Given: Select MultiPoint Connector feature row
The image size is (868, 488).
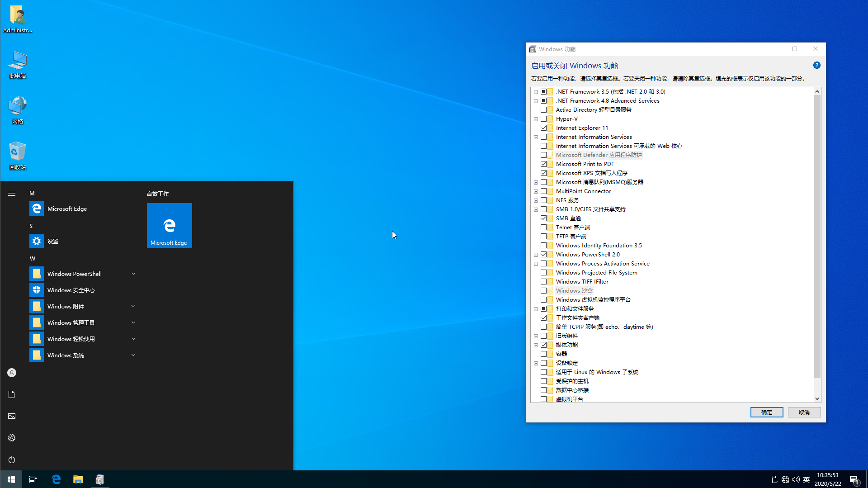Looking at the screenshot, I should [584, 191].
